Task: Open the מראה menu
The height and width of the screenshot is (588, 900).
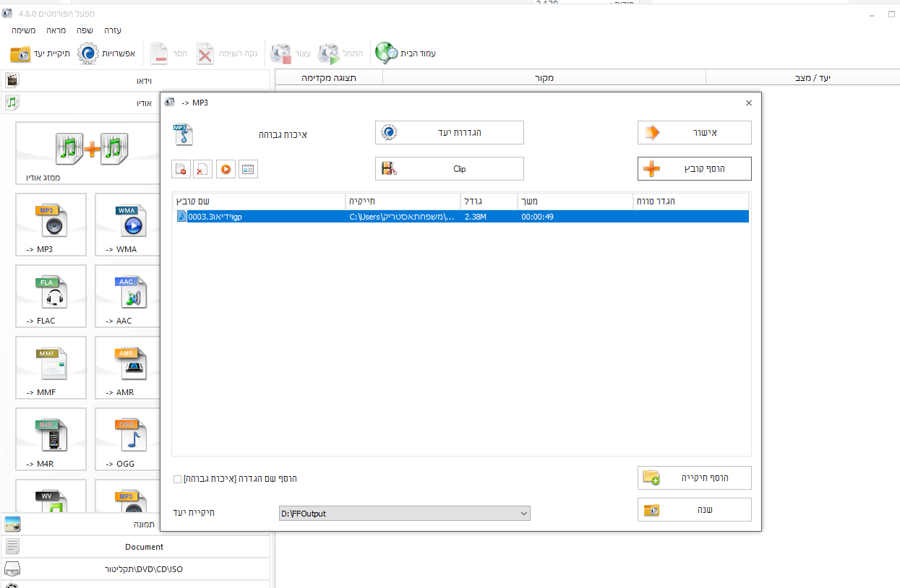Action: click(56, 30)
